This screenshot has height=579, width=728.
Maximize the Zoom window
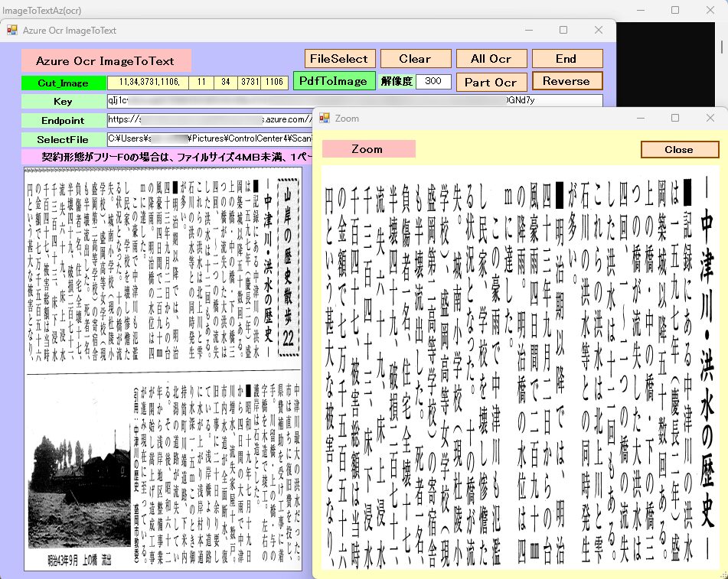click(675, 119)
